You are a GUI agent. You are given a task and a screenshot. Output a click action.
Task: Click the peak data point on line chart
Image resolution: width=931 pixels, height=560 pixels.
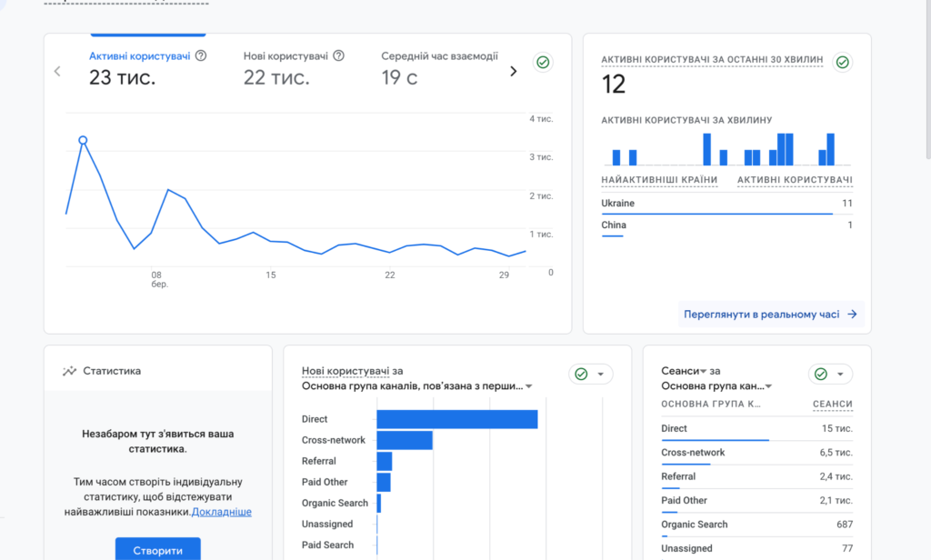[x=83, y=141]
